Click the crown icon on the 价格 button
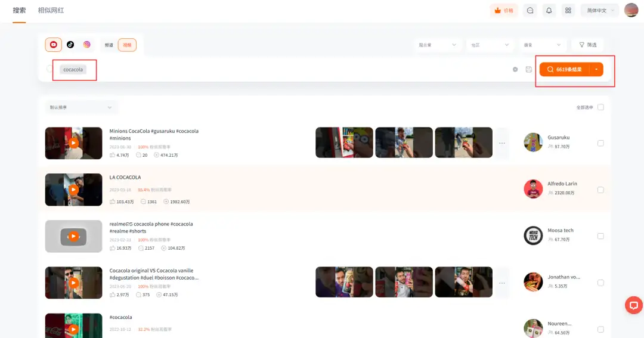The height and width of the screenshot is (338, 644). (498, 10)
